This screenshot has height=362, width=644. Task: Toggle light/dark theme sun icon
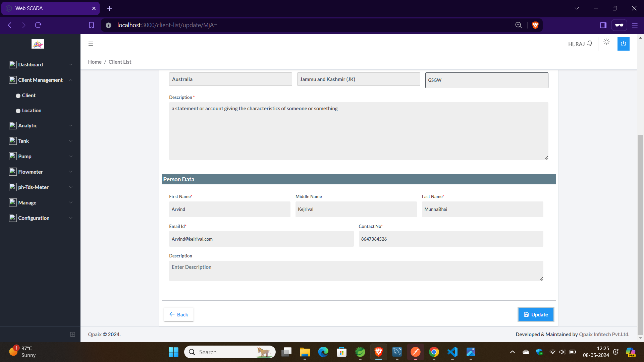[x=606, y=42]
